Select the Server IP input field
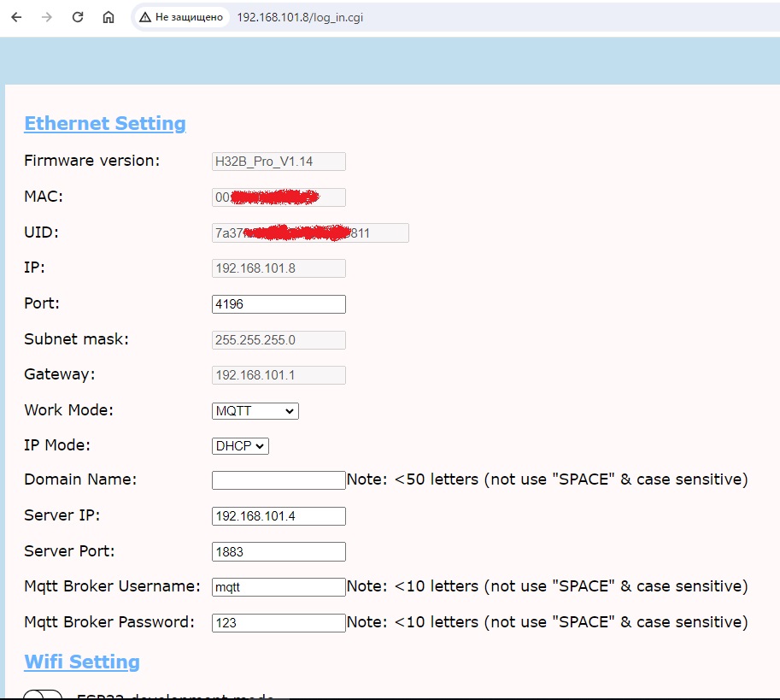Screen dimensions: 780x700 pyautogui.click(x=279, y=516)
